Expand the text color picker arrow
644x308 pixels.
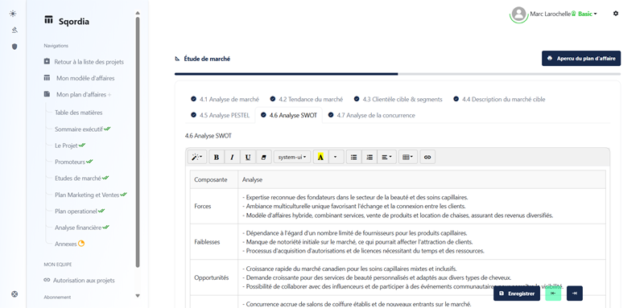point(336,157)
